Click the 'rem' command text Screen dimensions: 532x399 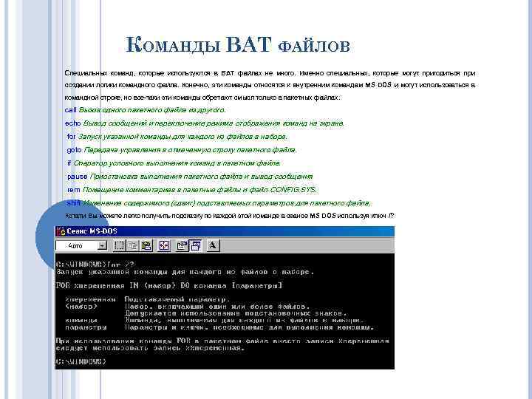coord(74,190)
